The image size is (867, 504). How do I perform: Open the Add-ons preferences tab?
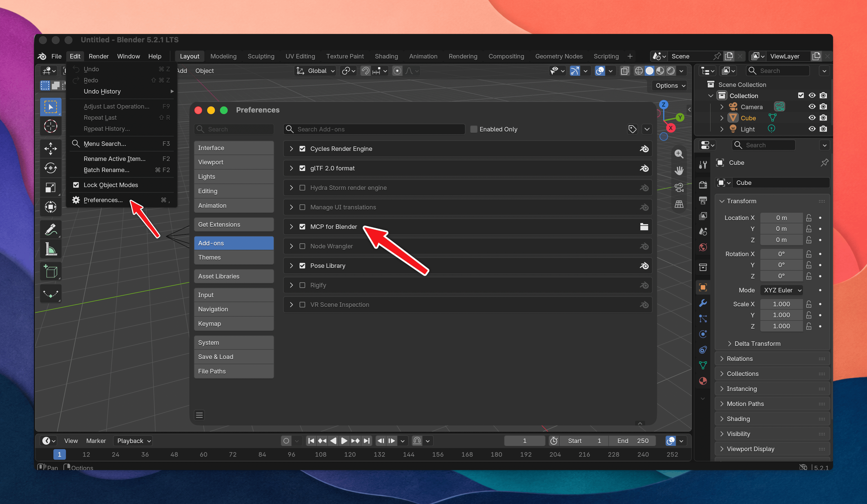click(x=234, y=243)
